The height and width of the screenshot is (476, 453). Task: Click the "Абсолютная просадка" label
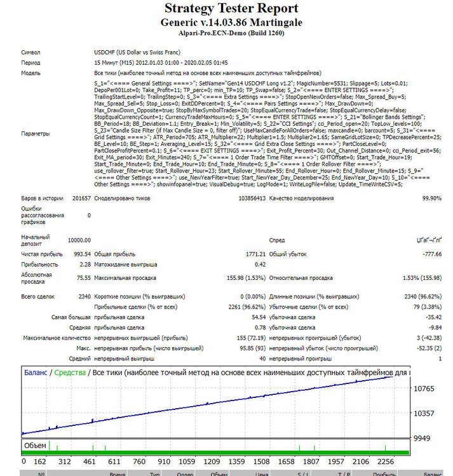point(36,278)
